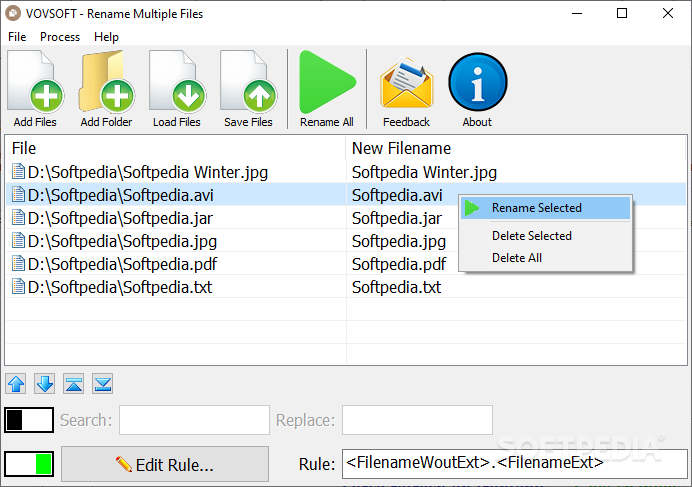
Task: Click the Add Folder toolbar icon
Action: click(x=106, y=82)
